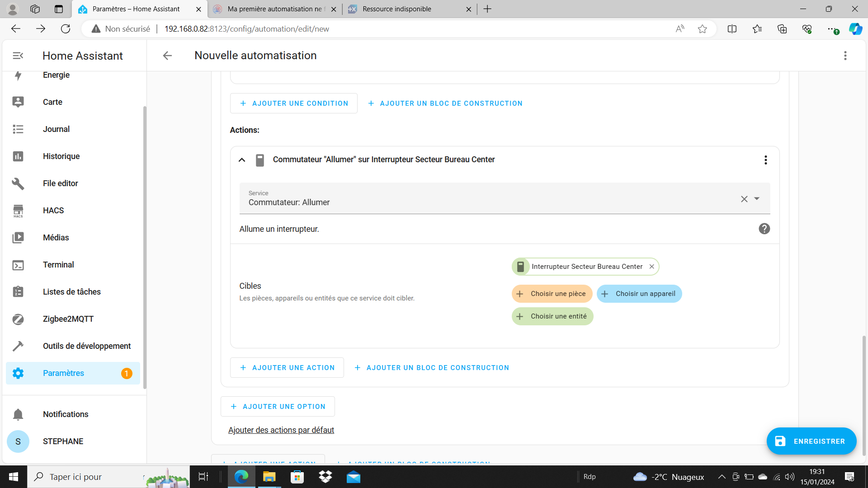Viewport: 868px width, 488px height.
Task: Click Ajouter des actions par défaut link
Action: (281, 430)
